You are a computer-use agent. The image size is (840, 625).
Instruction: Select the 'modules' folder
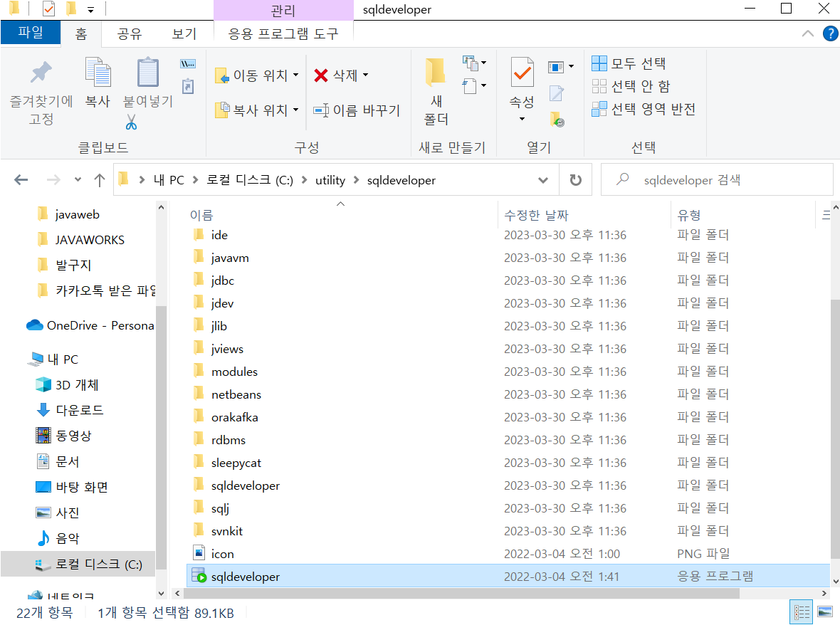(234, 372)
